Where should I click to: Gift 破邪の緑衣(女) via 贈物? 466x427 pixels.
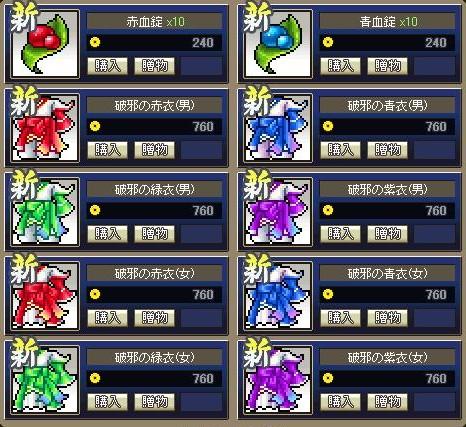pos(154,402)
